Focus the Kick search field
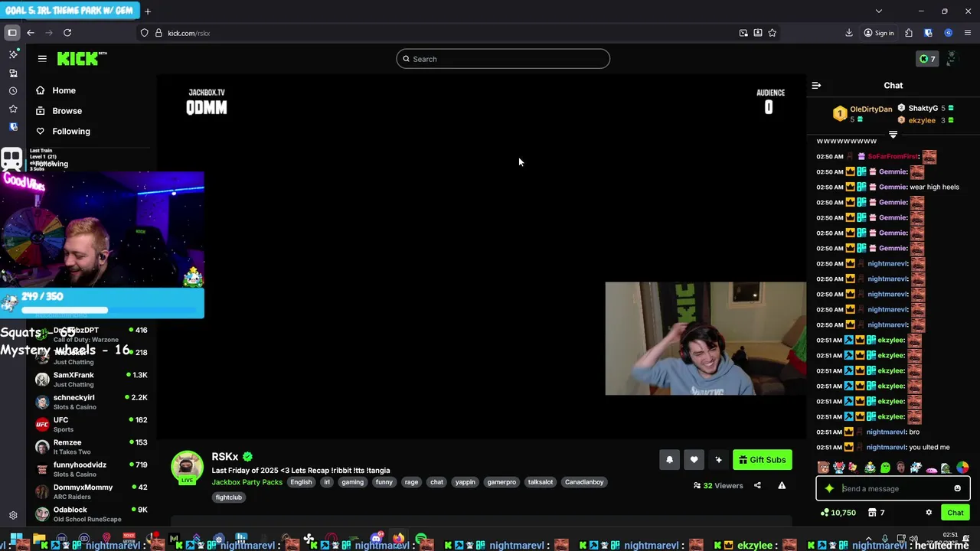 (503, 59)
